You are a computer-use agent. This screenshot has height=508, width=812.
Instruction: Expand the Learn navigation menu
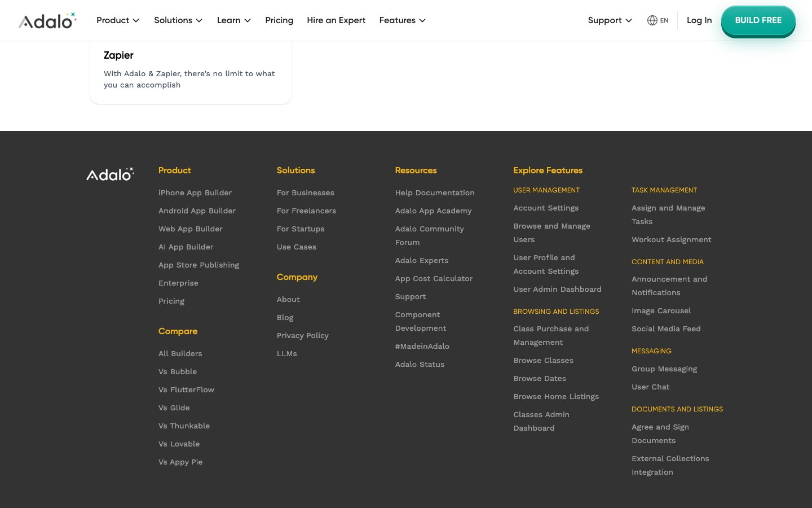(233, 20)
